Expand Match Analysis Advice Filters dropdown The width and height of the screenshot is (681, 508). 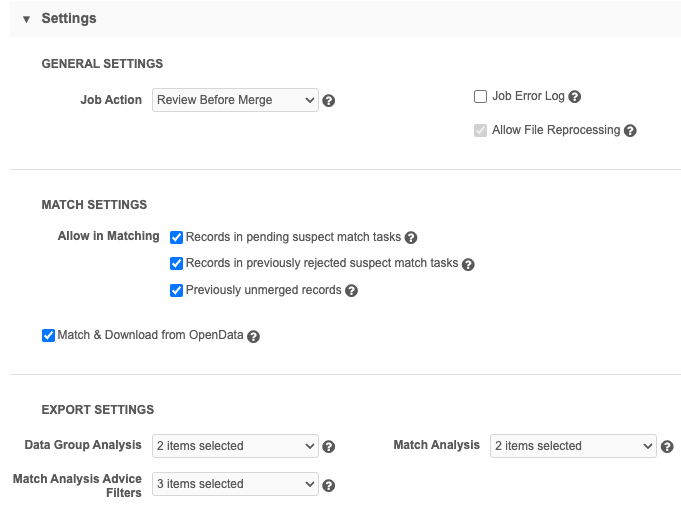point(236,484)
